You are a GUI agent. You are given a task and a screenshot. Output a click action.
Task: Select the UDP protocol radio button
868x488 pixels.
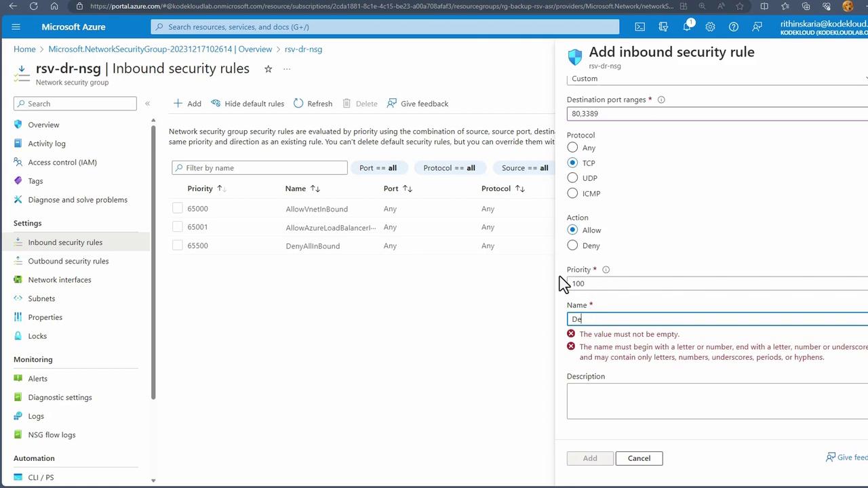573,178
